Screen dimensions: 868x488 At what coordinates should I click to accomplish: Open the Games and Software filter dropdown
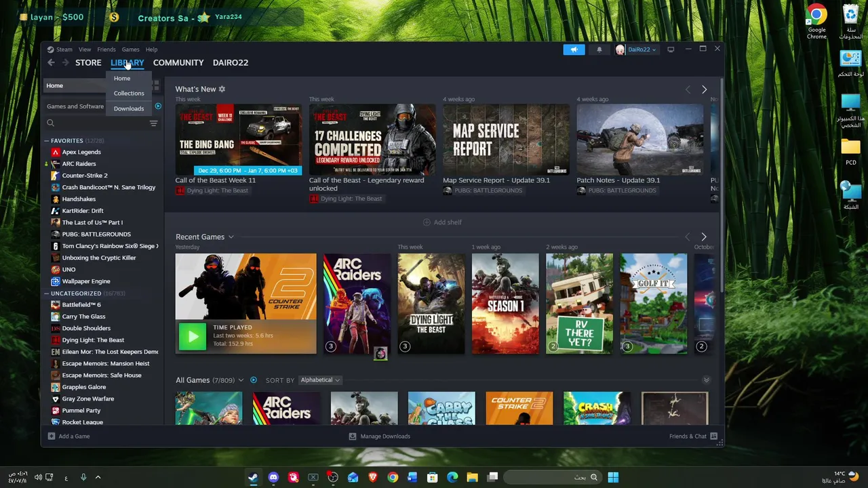pyautogui.click(x=76, y=106)
